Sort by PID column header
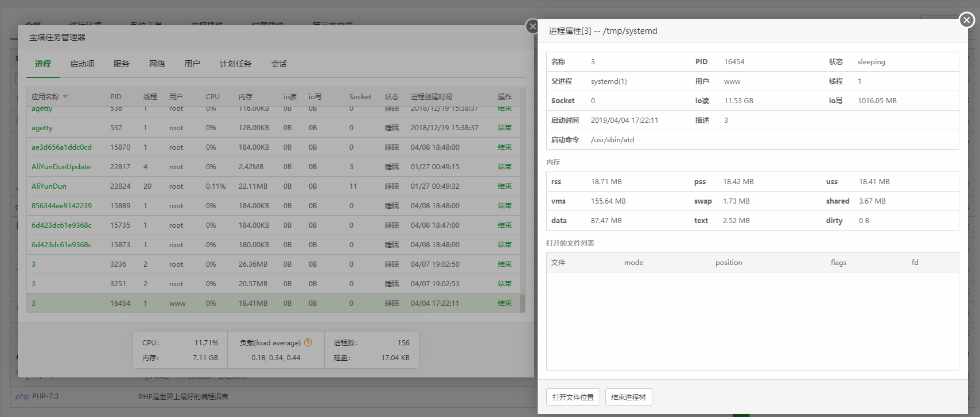The image size is (980, 417). point(116,96)
